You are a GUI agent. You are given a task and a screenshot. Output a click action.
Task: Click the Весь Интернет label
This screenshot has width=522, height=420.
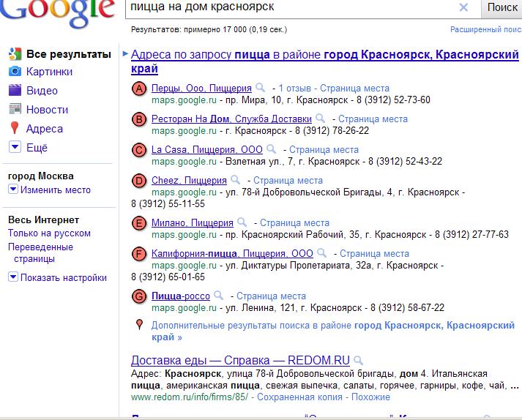click(x=44, y=220)
